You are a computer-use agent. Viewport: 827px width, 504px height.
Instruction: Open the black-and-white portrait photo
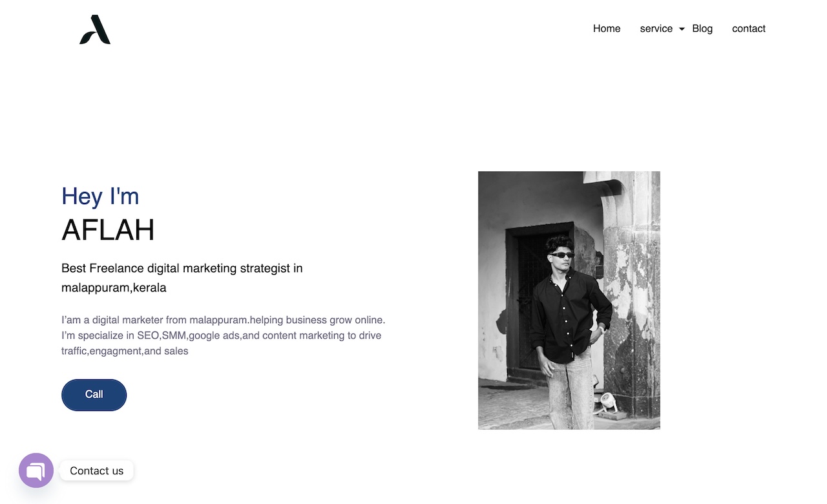(569, 300)
